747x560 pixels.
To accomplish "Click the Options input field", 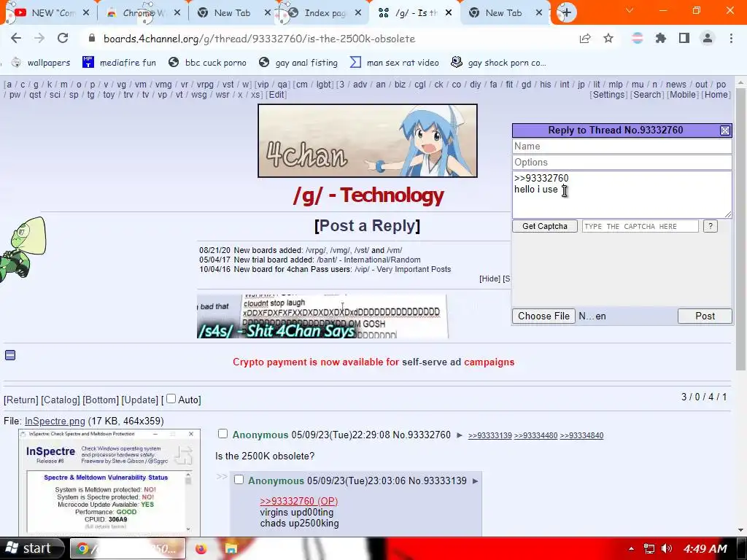I will coord(622,163).
